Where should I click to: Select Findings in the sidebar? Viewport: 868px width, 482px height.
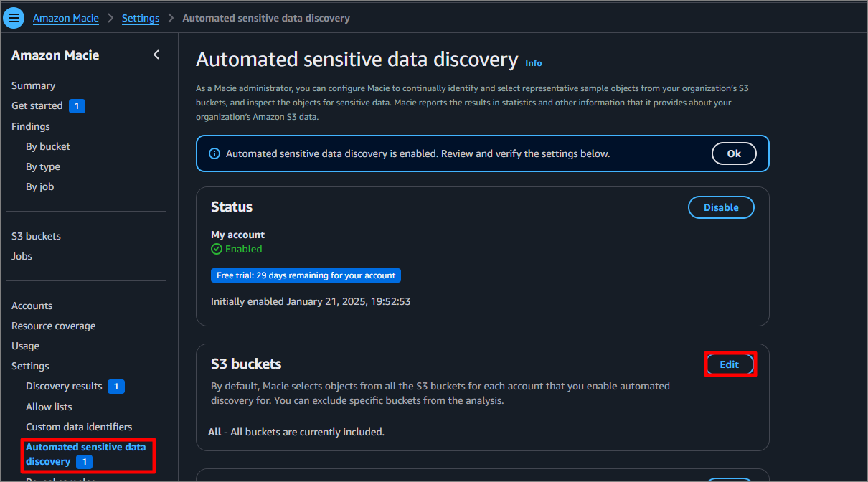coord(31,126)
